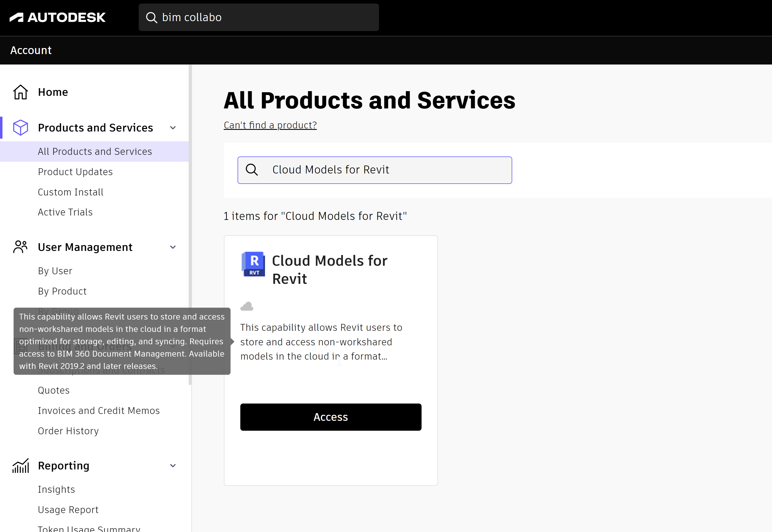Click the Products and Services cube icon
The image size is (772, 532).
coord(20,128)
